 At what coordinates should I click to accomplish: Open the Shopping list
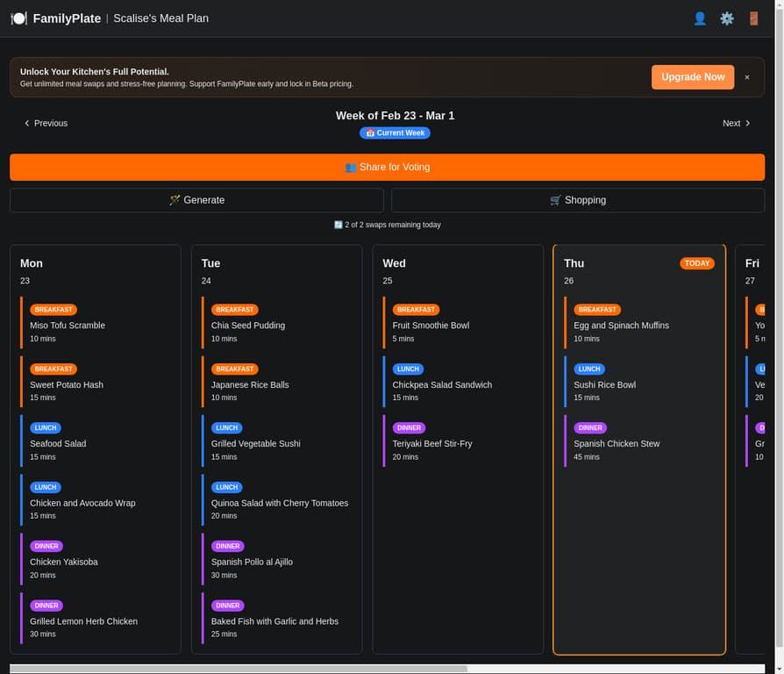[579, 200]
